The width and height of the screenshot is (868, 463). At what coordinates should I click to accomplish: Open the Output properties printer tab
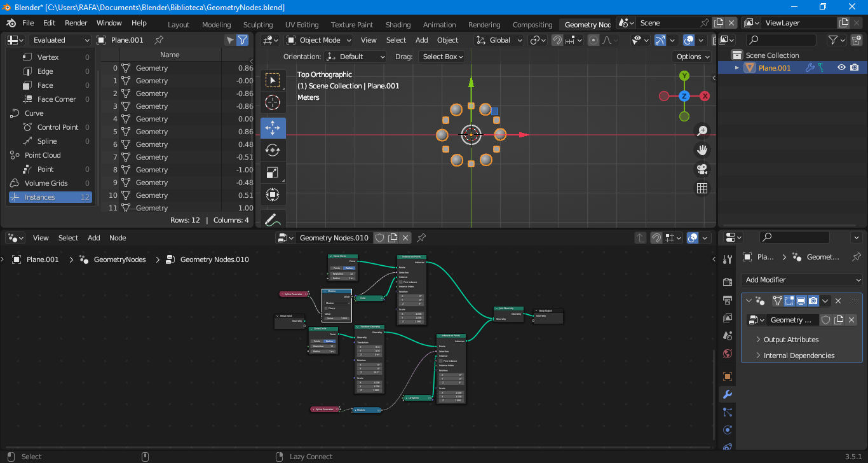(728, 300)
